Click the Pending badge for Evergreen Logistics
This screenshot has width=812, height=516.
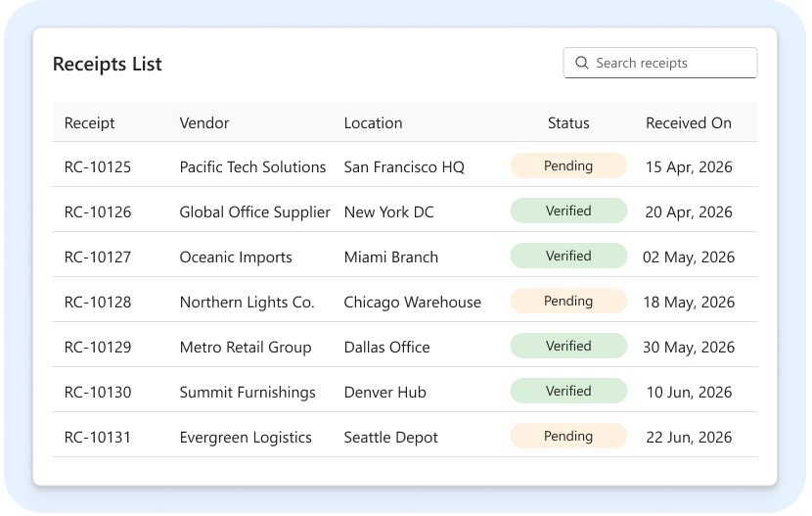point(568,437)
